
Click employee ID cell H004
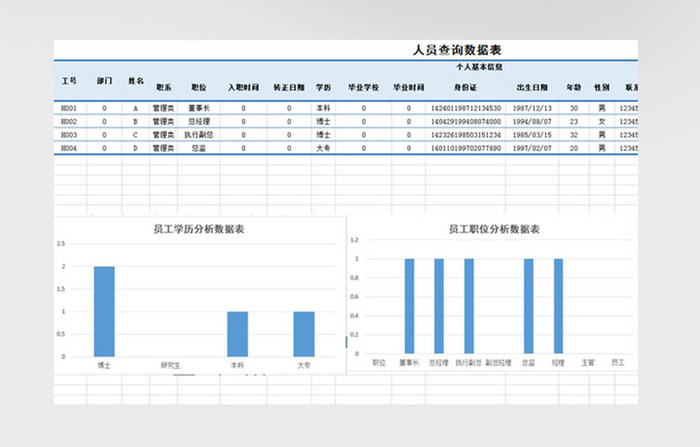pyautogui.click(x=69, y=148)
